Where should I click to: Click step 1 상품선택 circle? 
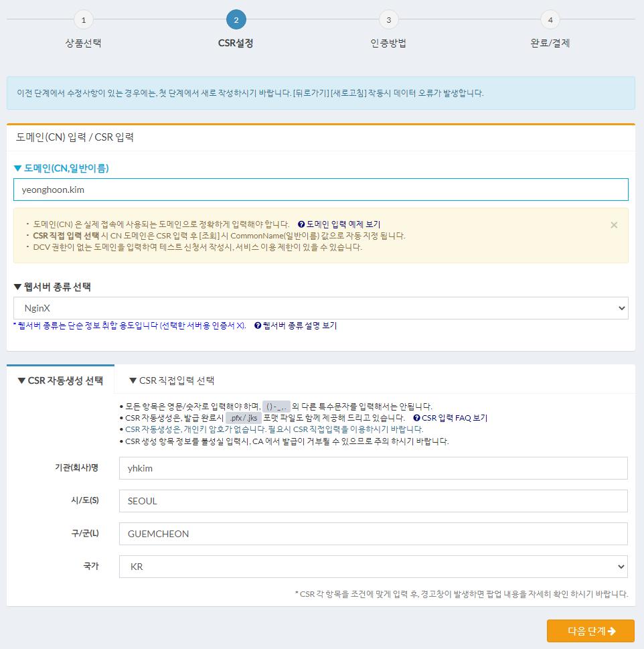tap(83, 20)
